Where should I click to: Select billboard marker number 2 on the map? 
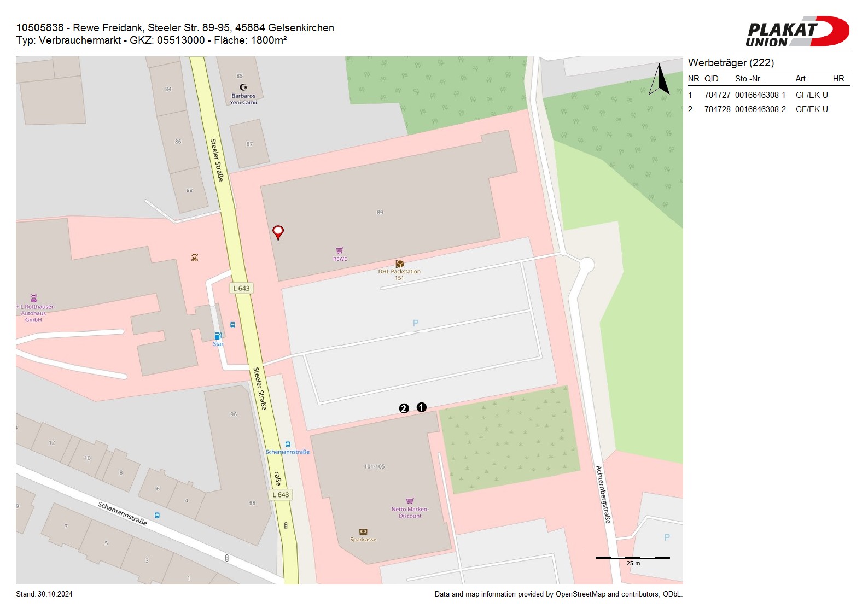point(404,408)
